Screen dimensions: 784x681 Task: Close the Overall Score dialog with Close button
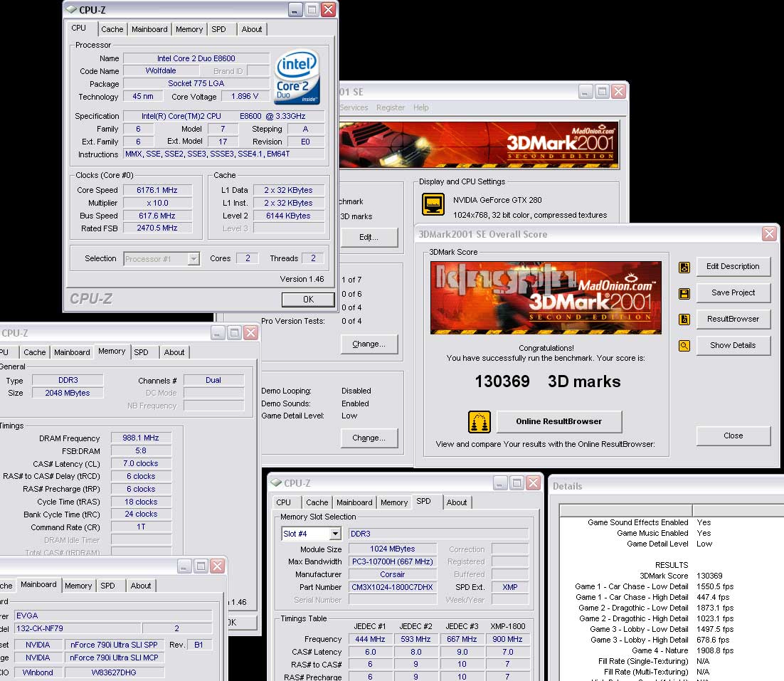[x=733, y=435]
